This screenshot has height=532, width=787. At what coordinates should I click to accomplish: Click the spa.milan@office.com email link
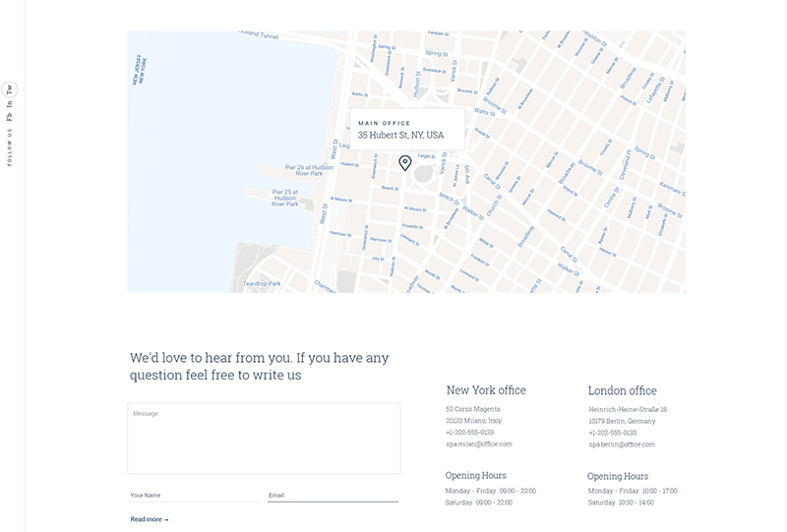479,444
